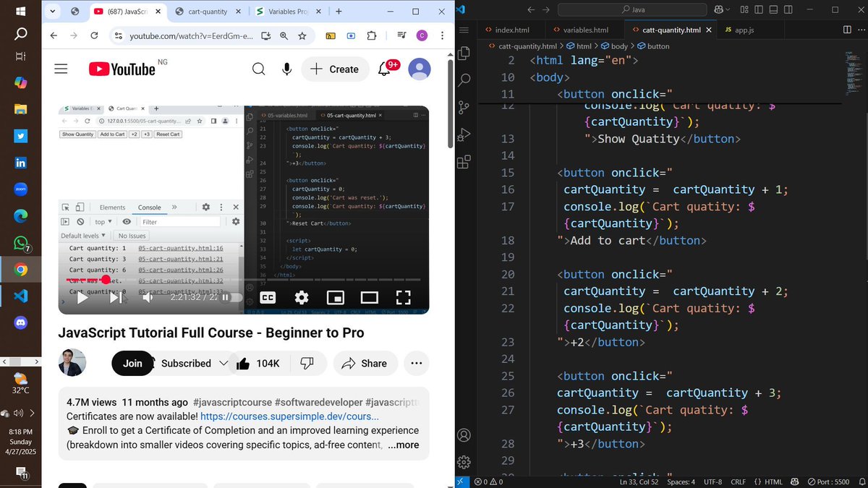Open Chrome three-dot menu

pos(442,35)
